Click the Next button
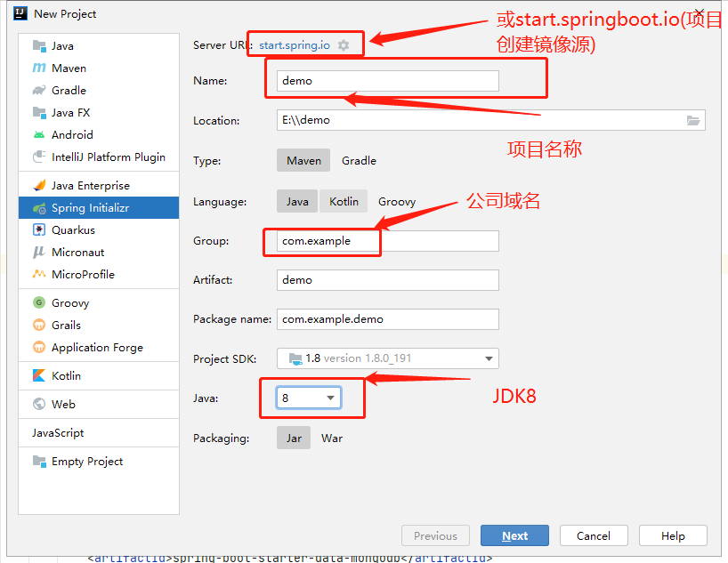The image size is (728, 563). [514, 535]
